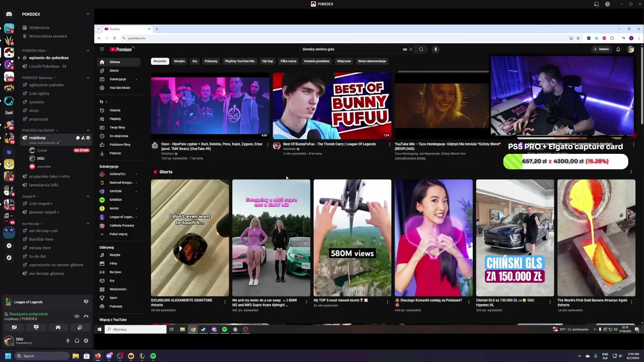This screenshot has width=644, height=362.
Task: Open Subskrypcje in YouTube sidebar
Action: 118,79
